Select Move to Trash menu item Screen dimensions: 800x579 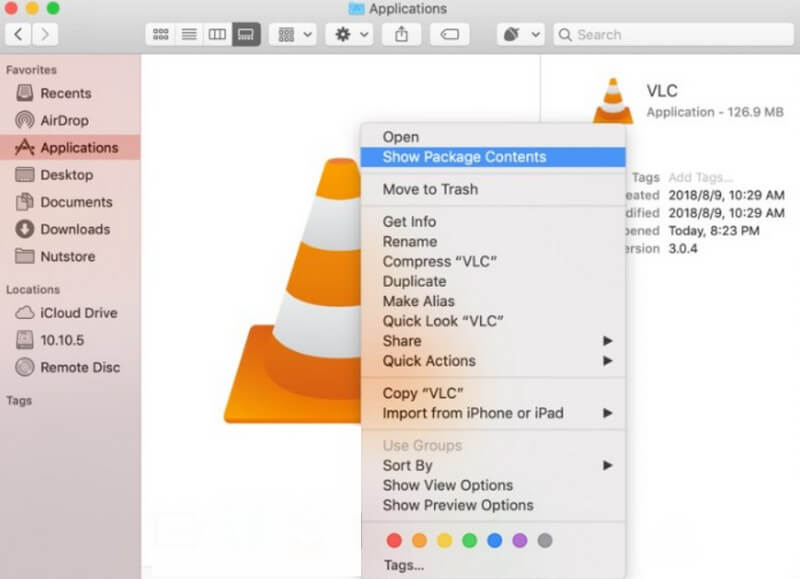click(430, 189)
